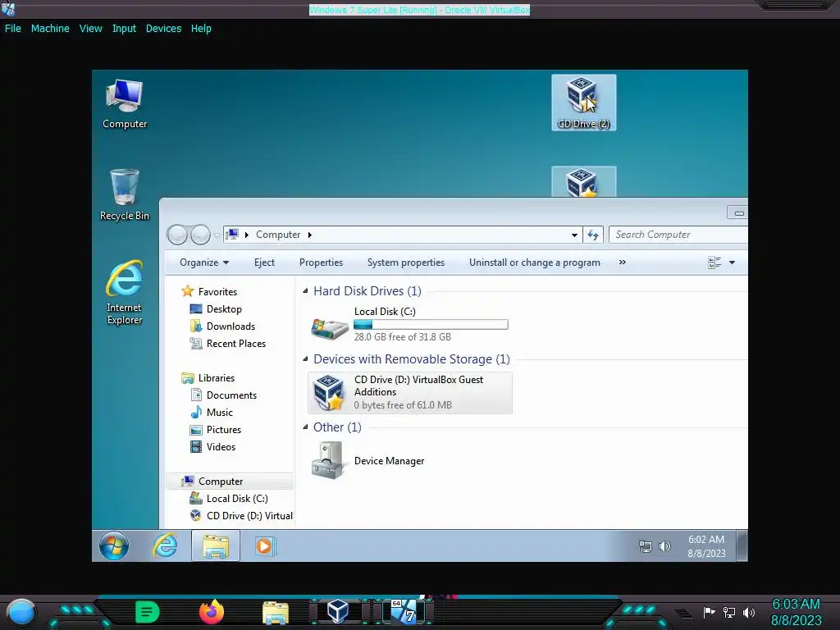Click the Search Computer field
Viewport: 840px width, 630px height.
point(678,235)
